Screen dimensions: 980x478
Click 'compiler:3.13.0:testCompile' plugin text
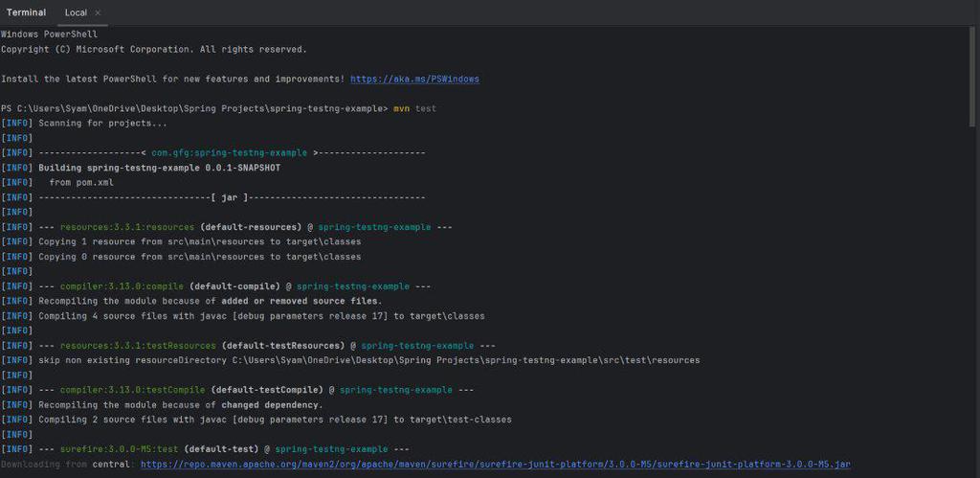pyautogui.click(x=132, y=390)
